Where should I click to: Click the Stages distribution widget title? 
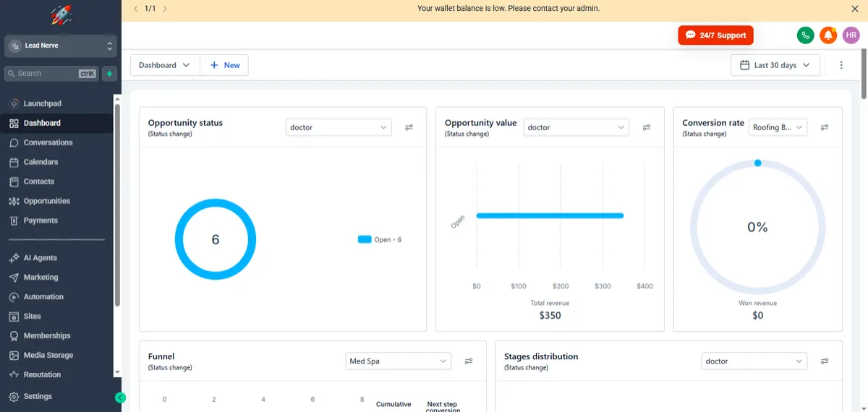pos(541,356)
